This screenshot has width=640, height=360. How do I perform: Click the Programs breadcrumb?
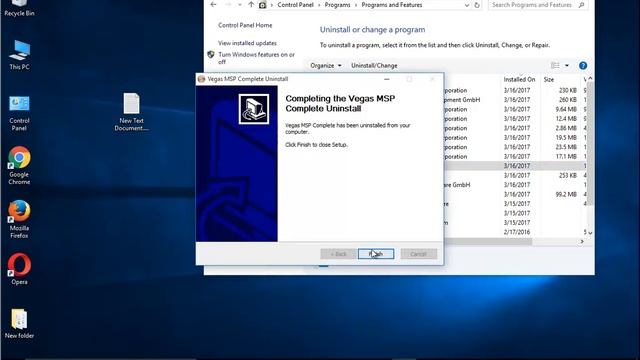point(337,5)
